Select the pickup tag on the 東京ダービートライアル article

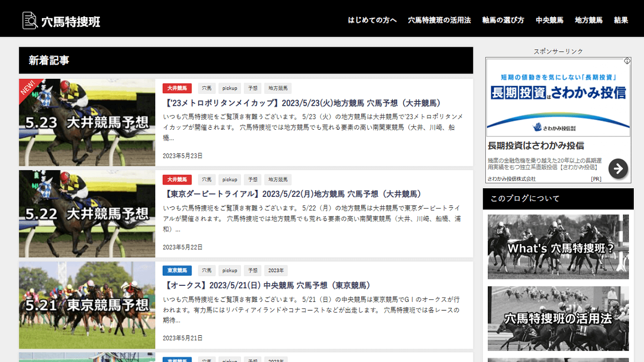coord(230,180)
